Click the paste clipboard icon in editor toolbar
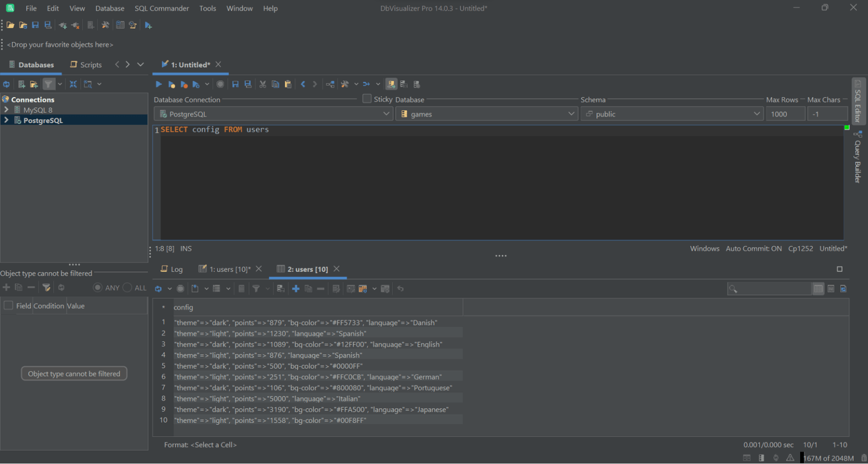Screen dimensions: 868x464 [288, 84]
